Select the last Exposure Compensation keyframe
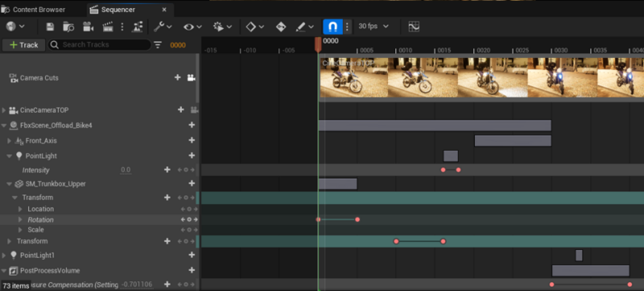 click(x=630, y=285)
